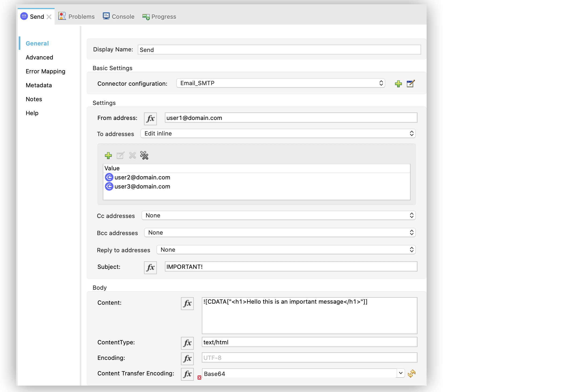Switch to the Advanced tab
This screenshot has height=392, width=584.
[39, 57]
